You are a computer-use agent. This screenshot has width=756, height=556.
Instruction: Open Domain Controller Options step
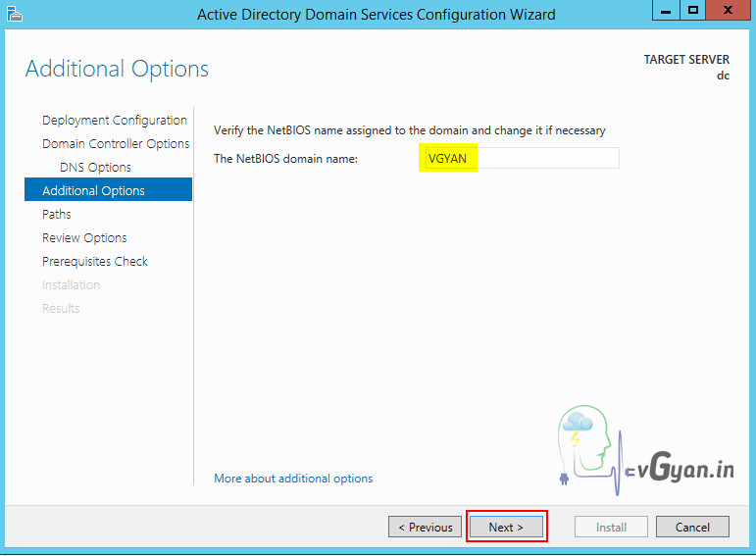pyautogui.click(x=116, y=144)
